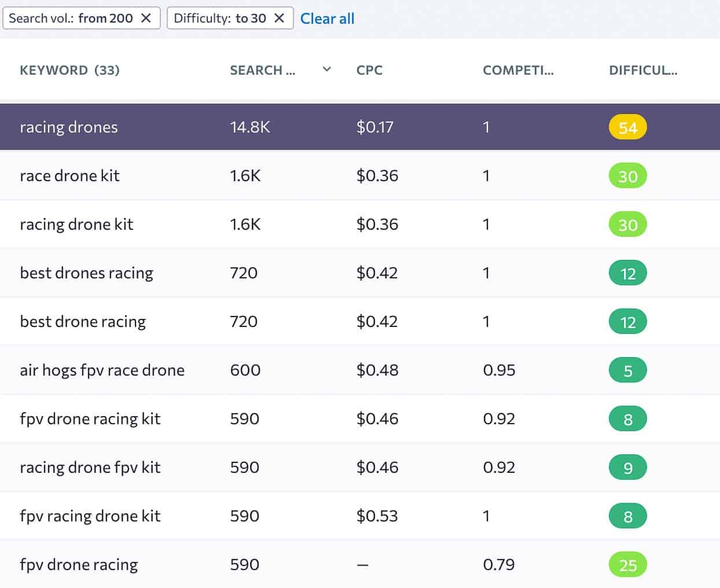Click the yellow 54 difficulty badge
Image resolution: width=720 pixels, height=588 pixels.
point(627,127)
